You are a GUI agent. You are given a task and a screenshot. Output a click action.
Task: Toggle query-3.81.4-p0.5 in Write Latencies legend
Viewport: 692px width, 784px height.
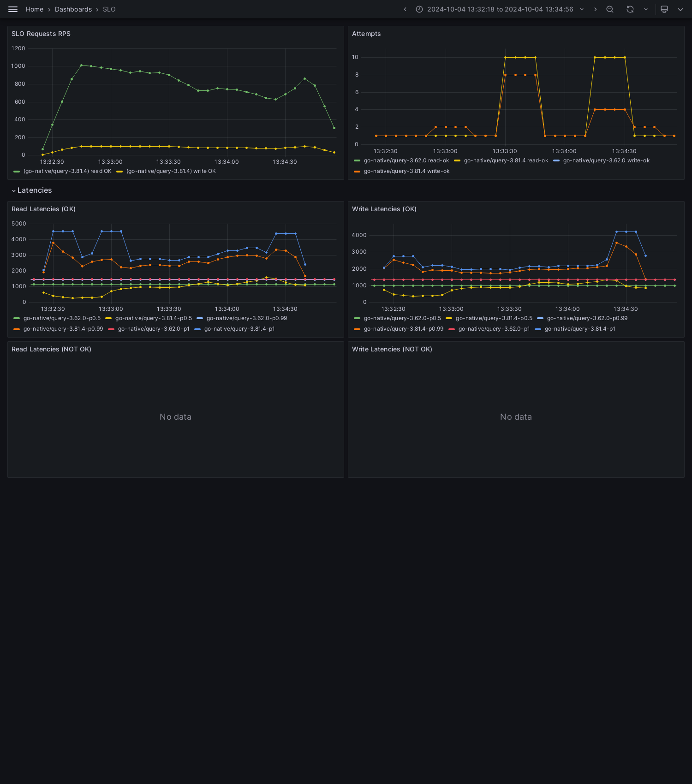pyautogui.click(x=494, y=318)
